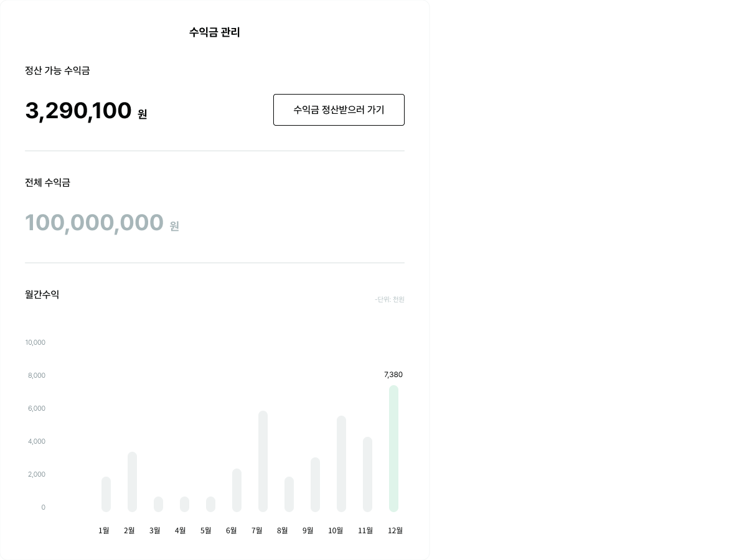Select the 2월 bar in chart
The width and height of the screenshot is (747, 560).
(x=132, y=482)
